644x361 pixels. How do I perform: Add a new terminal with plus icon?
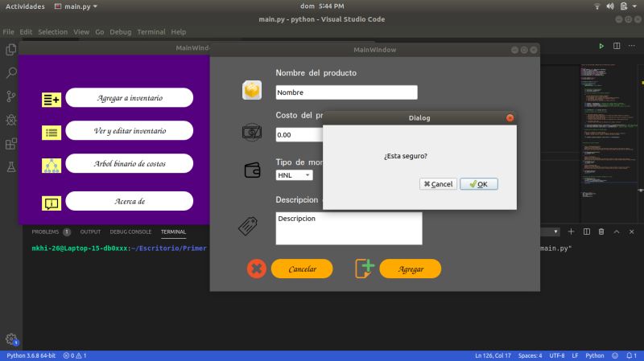click(x=571, y=232)
